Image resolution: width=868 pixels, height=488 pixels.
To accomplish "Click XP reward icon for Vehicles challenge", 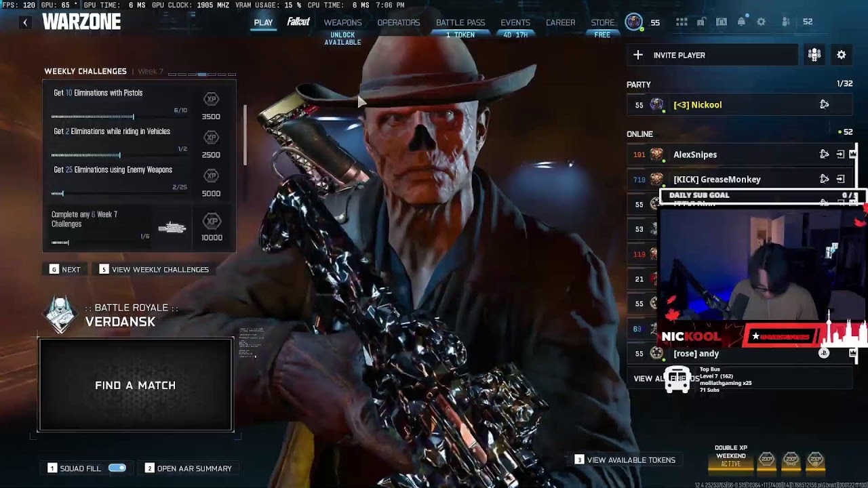I will pyautogui.click(x=212, y=138).
